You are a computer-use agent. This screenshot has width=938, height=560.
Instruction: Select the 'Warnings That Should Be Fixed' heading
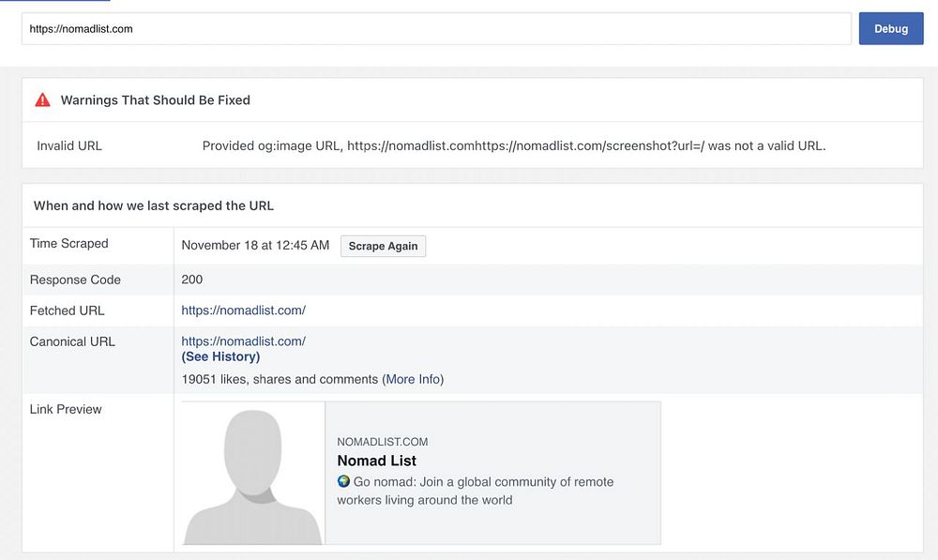pos(156,100)
